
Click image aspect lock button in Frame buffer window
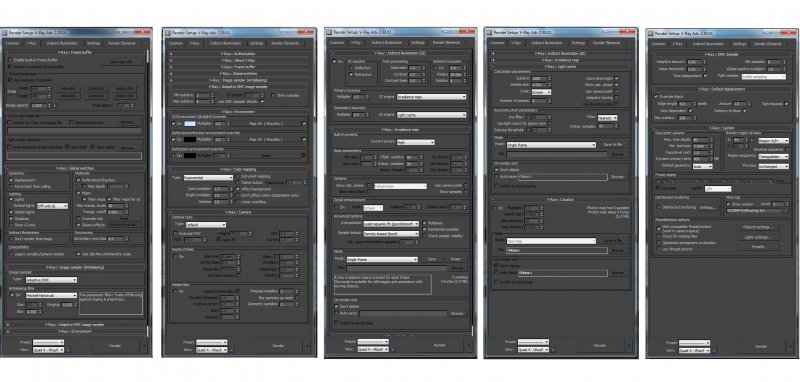tap(54, 106)
